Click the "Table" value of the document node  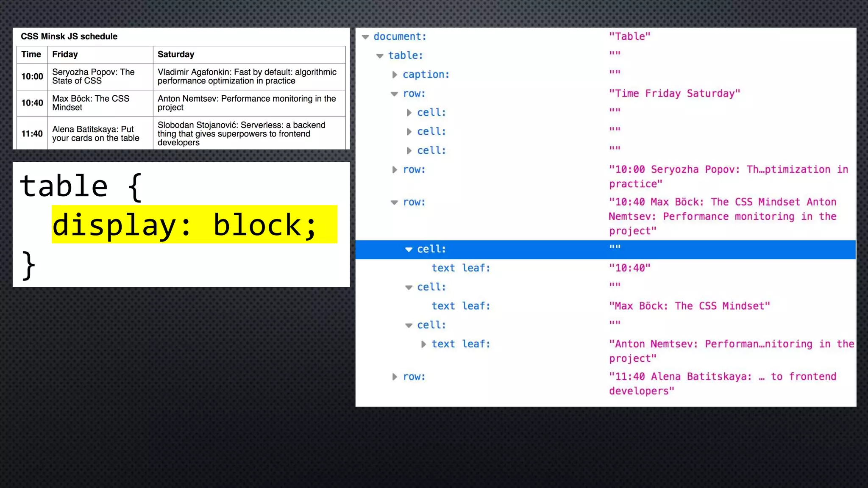tap(629, 36)
